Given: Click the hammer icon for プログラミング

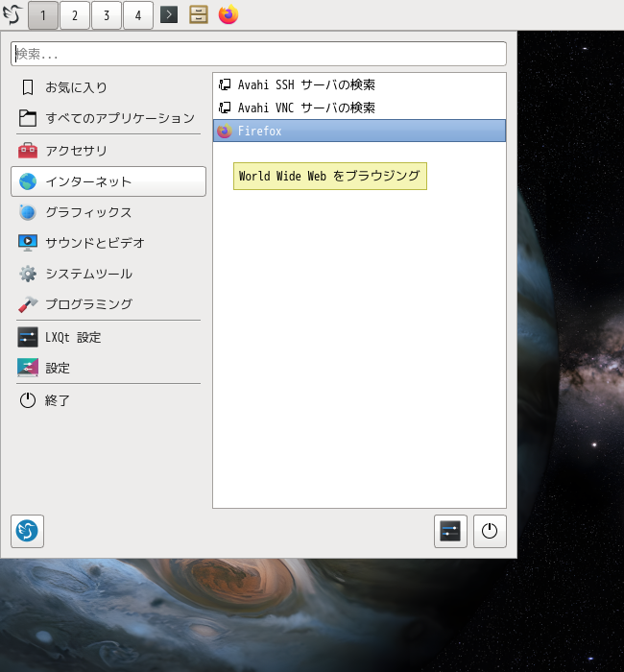Looking at the screenshot, I should [28, 304].
